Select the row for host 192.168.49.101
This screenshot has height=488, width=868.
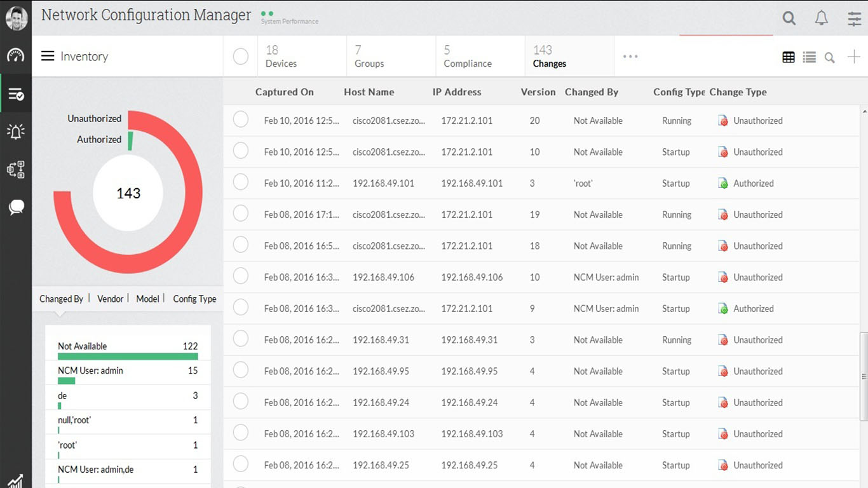(x=240, y=183)
